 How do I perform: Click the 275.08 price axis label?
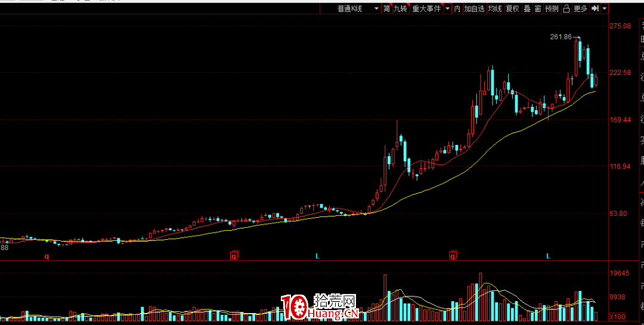tap(620, 26)
